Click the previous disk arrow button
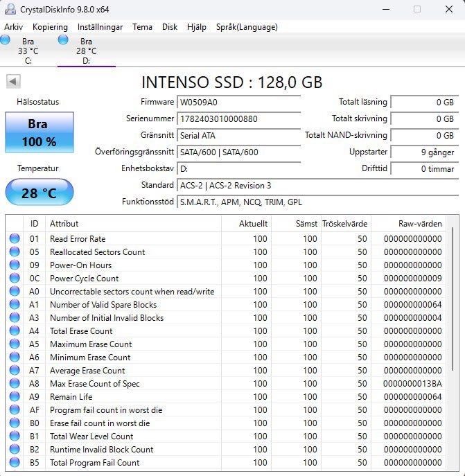This screenshot has width=465, height=476. (13, 82)
